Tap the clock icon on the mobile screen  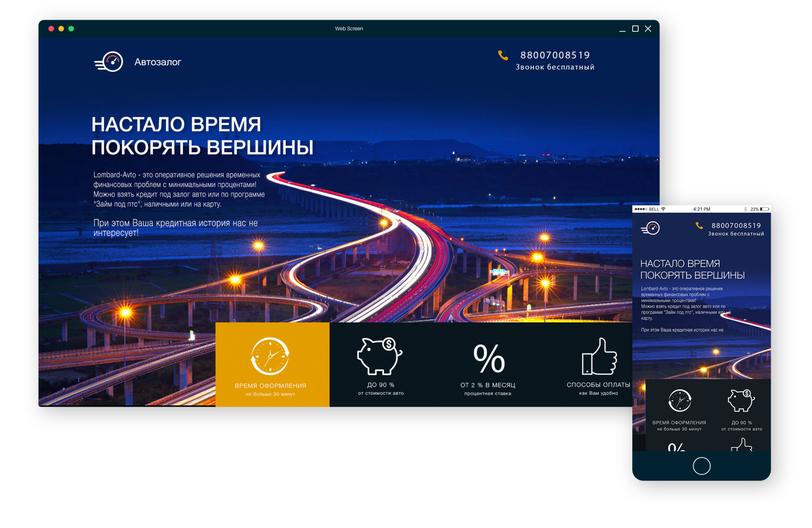click(680, 400)
